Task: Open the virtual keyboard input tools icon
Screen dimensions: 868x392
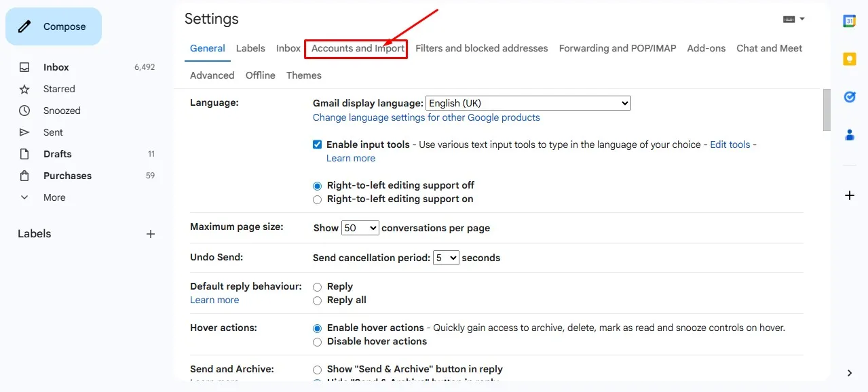Action: pos(789,19)
